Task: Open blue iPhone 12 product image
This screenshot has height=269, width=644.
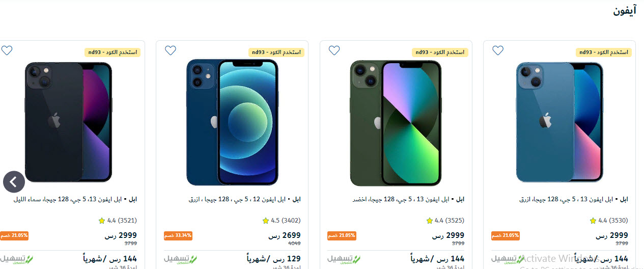Action: pyautogui.click(x=232, y=122)
